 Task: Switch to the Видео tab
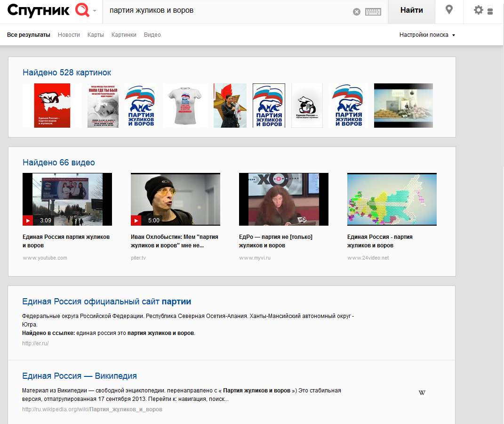point(152,35)
